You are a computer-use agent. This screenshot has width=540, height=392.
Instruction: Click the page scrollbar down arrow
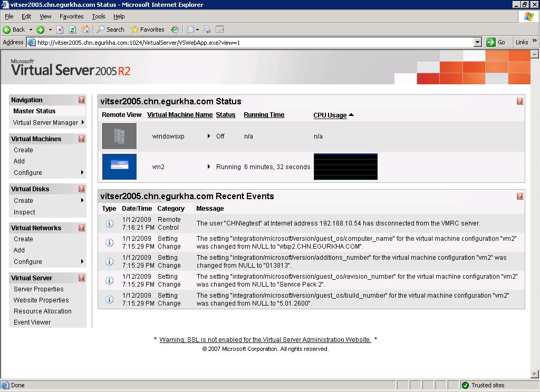[535, 374]
